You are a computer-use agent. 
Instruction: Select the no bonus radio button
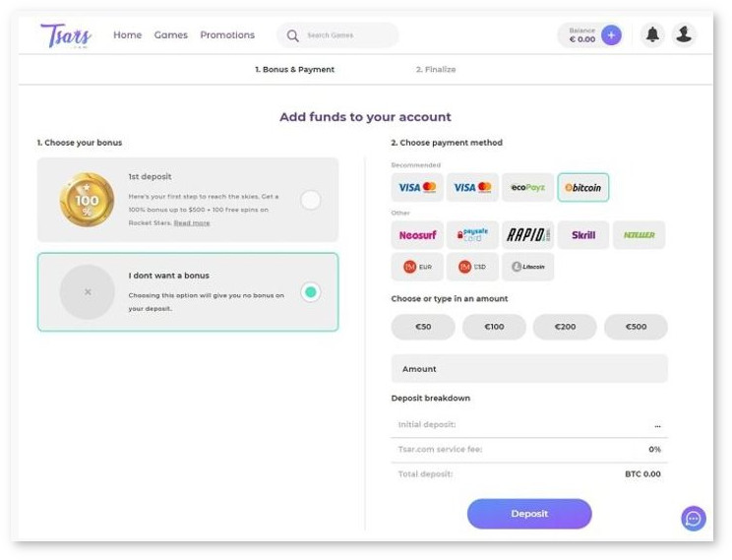point(311,292)
